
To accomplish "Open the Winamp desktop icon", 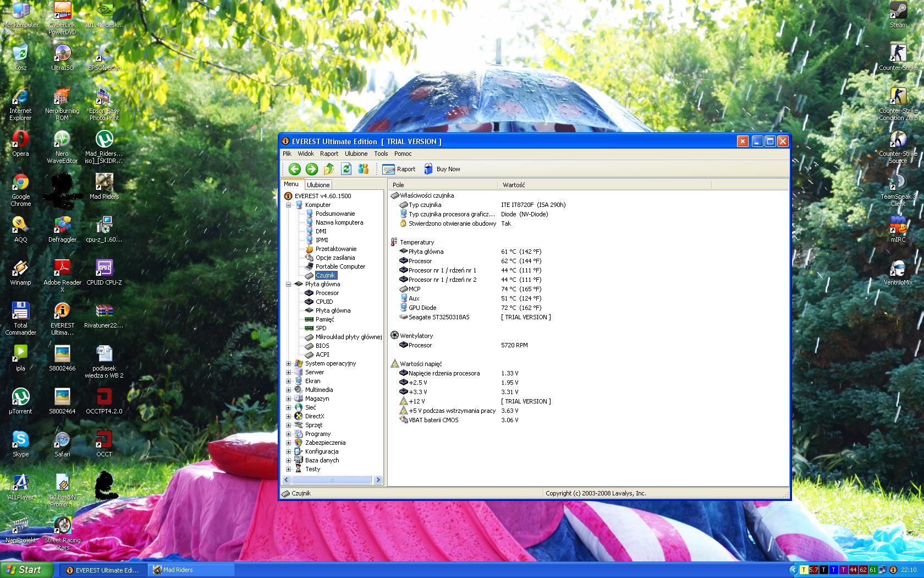I will [x=20, y=272].
